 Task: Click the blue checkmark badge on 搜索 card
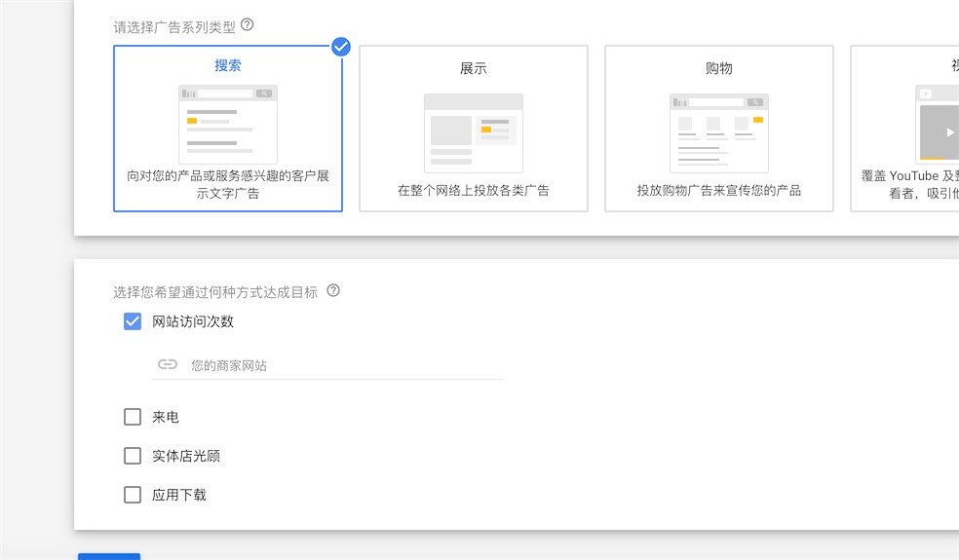(x=341, y=46)
